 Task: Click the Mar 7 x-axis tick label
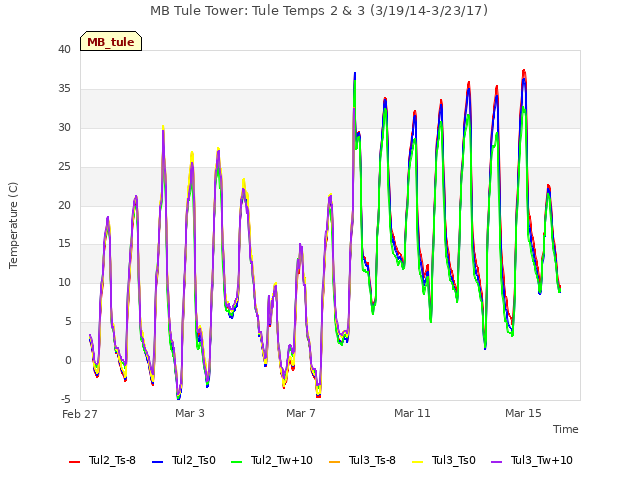tap(301, 413)
